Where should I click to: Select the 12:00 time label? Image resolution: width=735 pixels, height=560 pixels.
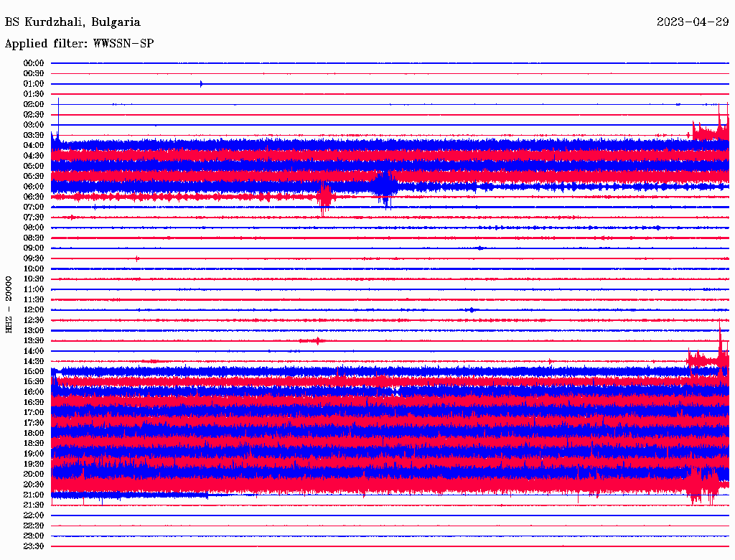34,309
